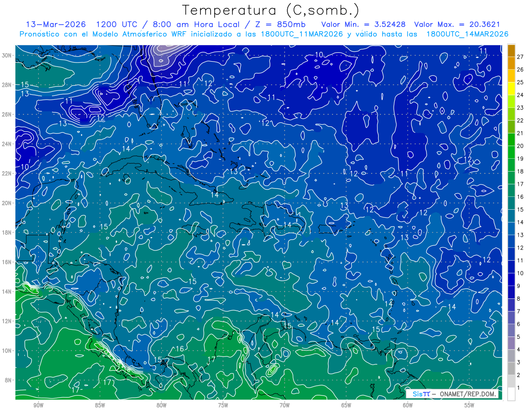The height and width of the screenshot is (411, 532).
Task: Click the title 'Temperatura (C,somb.)'
Action: pos(271,10)
